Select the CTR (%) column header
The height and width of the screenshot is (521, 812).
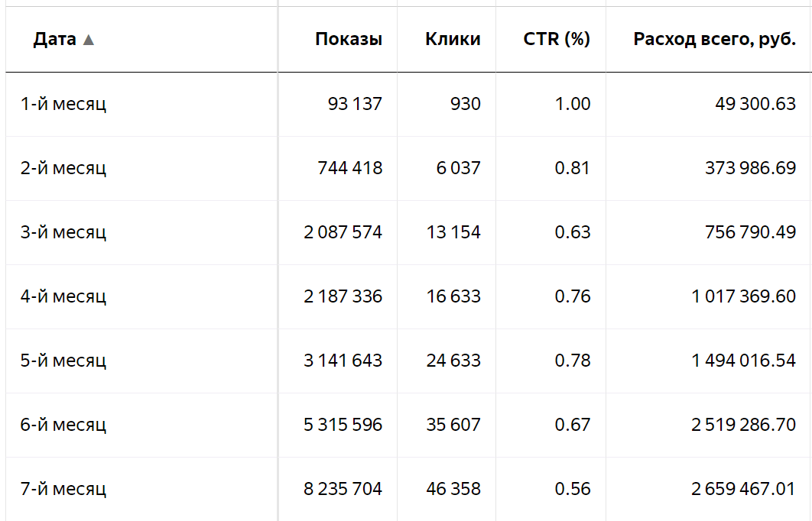coord(557,40)
